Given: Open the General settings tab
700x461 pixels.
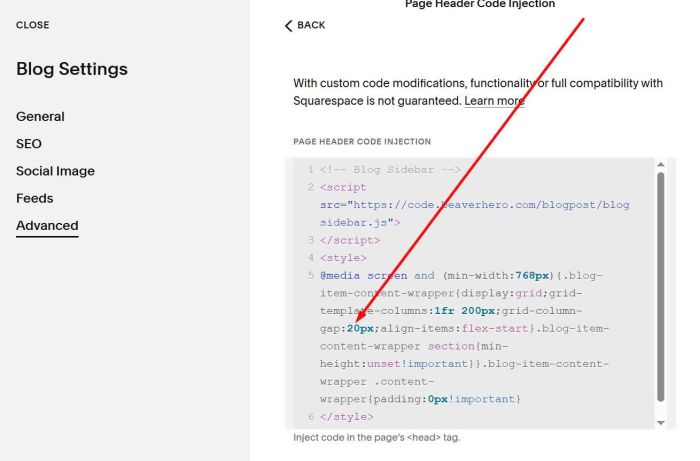Looking at the screenshot, I should tap(40, 116).
